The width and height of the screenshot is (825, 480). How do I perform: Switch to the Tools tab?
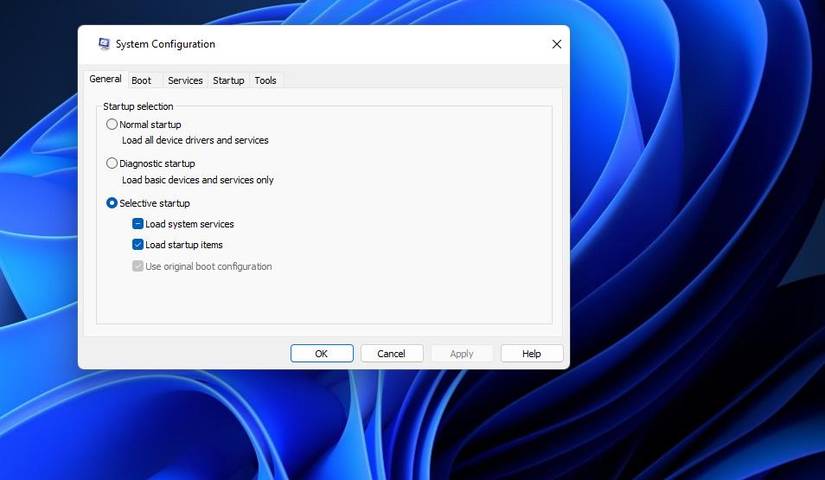pyautogui.click(x=265, y=81)
